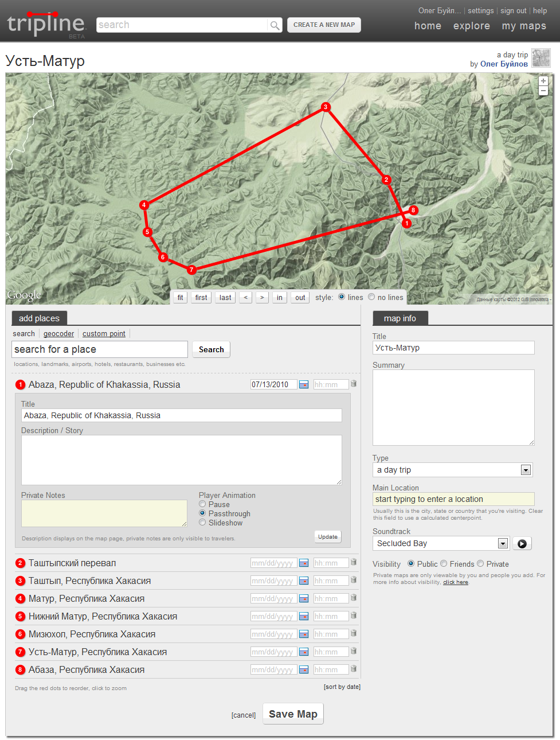Expand the Soundtrack dropdown
Image resolution: width=560 pixels, height=740 pixels.
[503, 543]
